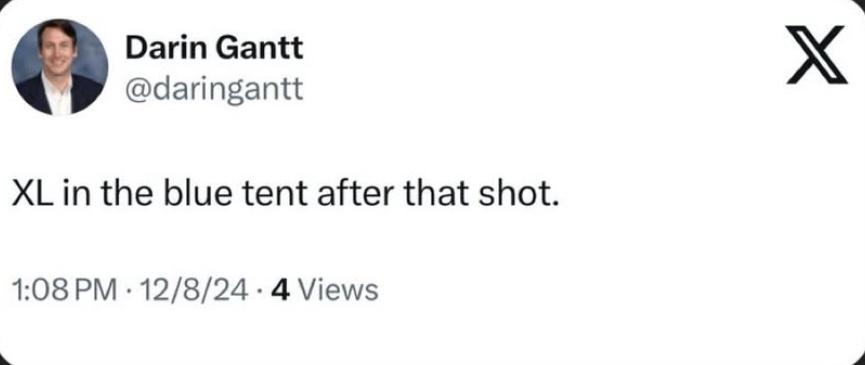Select the 12/8/24 post date
Screen dimensions: 865x365
pos(194,289)
